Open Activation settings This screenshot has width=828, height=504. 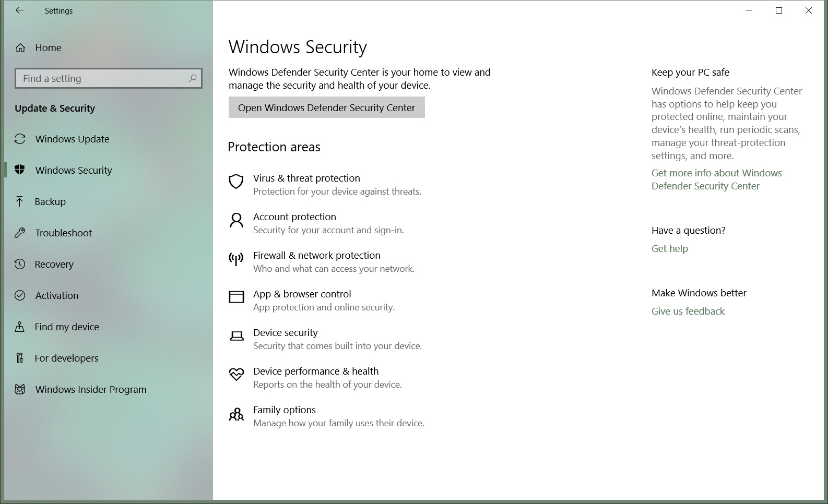coord(56,295)
